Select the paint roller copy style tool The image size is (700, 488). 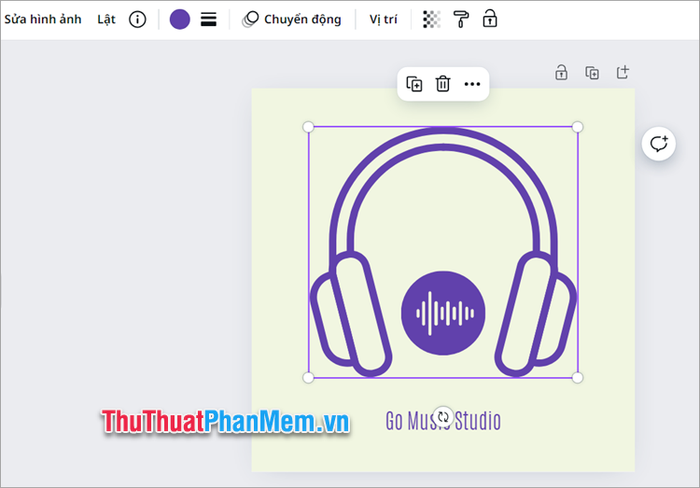point(460,19)
